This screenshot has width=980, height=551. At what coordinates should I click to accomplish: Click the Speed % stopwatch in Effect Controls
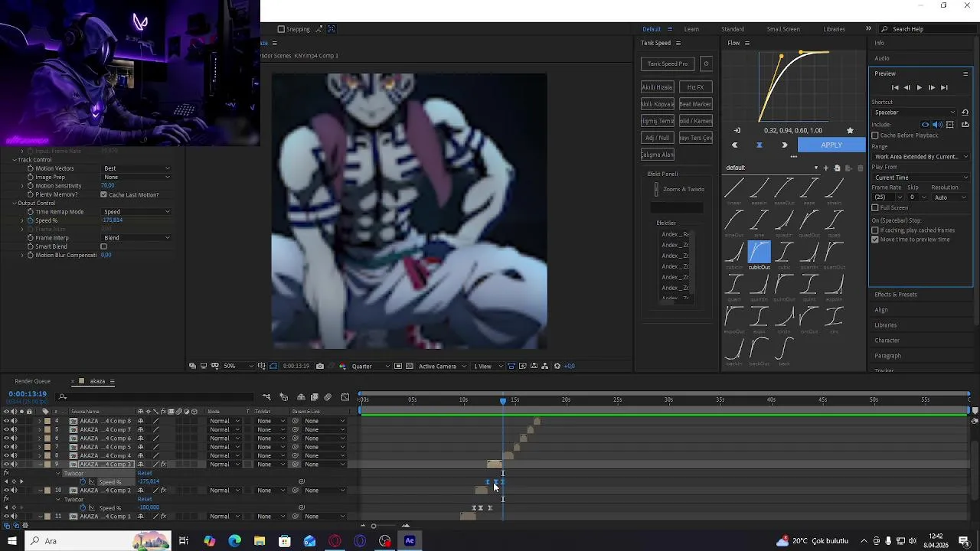[x=30, y=220]
